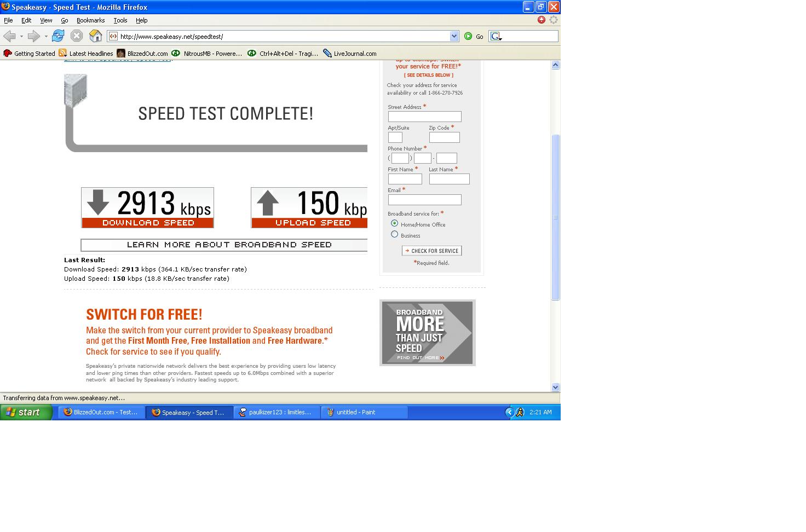
Task: Open the Ctrl+Alt+Del bookmark
Action: 283,53
